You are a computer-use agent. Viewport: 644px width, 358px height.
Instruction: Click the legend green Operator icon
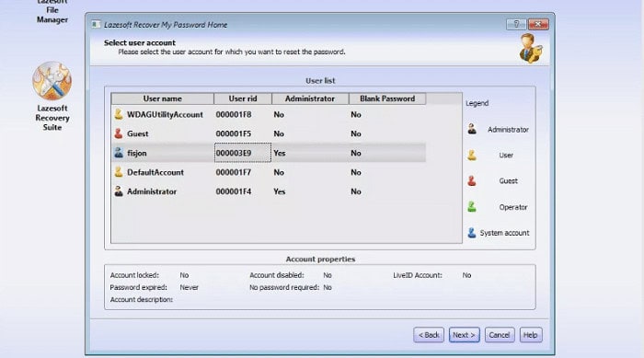tap(472, 207)
